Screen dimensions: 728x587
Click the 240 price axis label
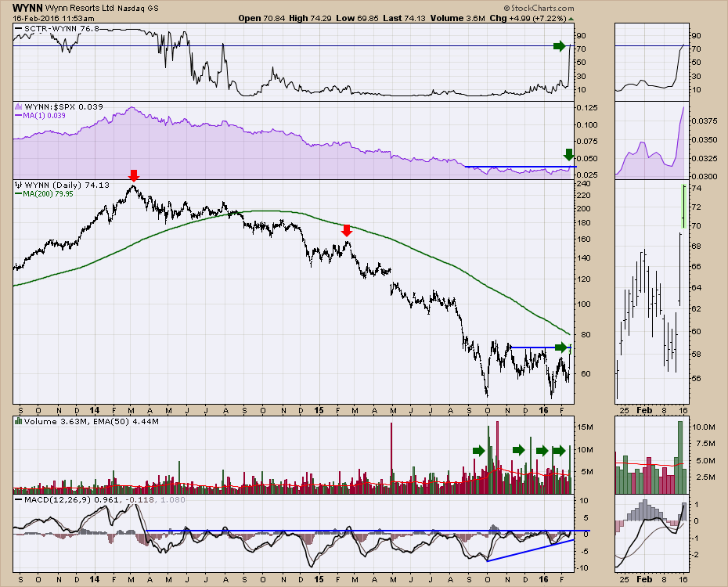point(584,184)
